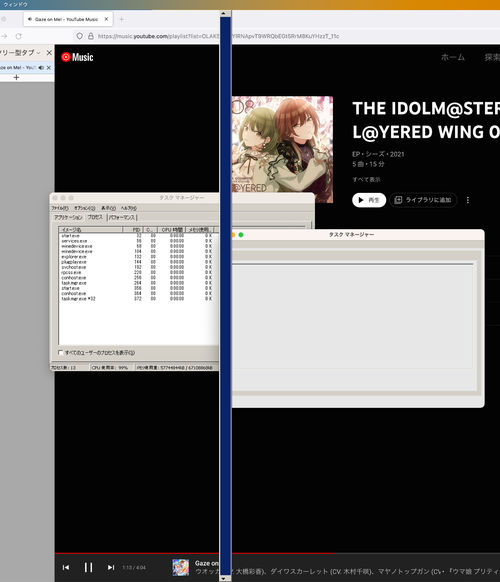Close the ツリー型タブ sidebar panel
This screenshot has height=582, width=500.
(x=49, y=53)
